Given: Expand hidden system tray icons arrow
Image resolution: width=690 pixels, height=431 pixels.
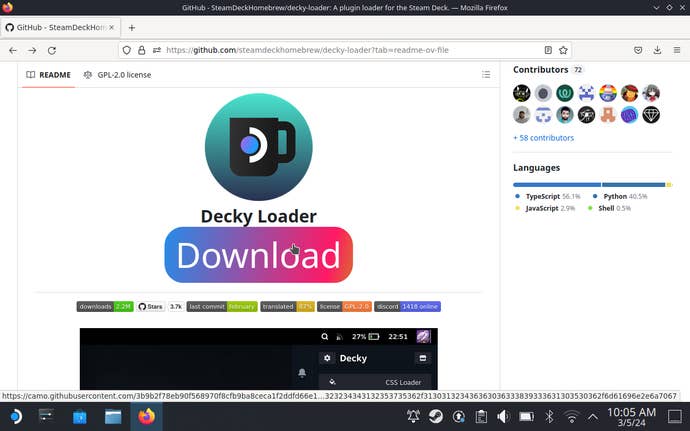Looking at the screenshot, I should pos(593,416).
